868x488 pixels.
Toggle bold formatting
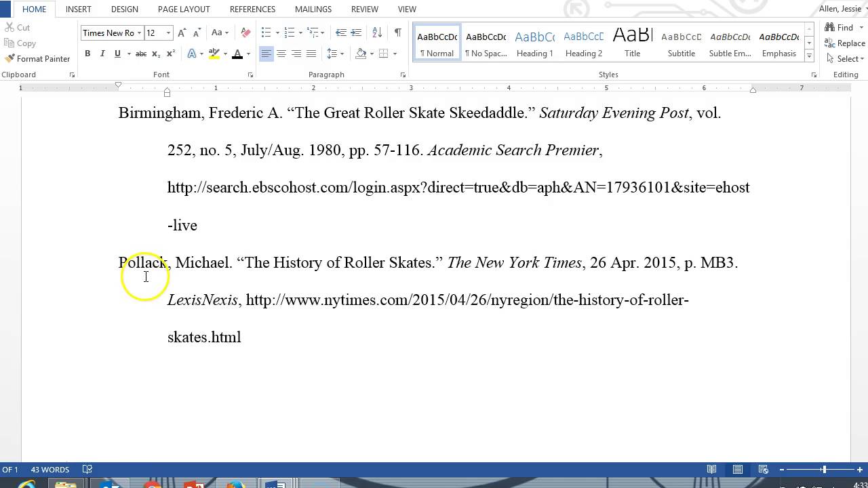[x=87, y=54]
